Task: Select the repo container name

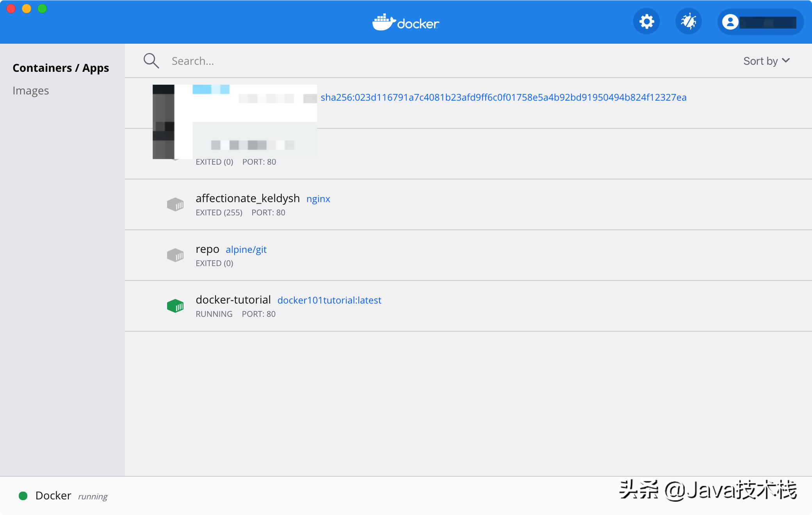Action: (207, 249)
